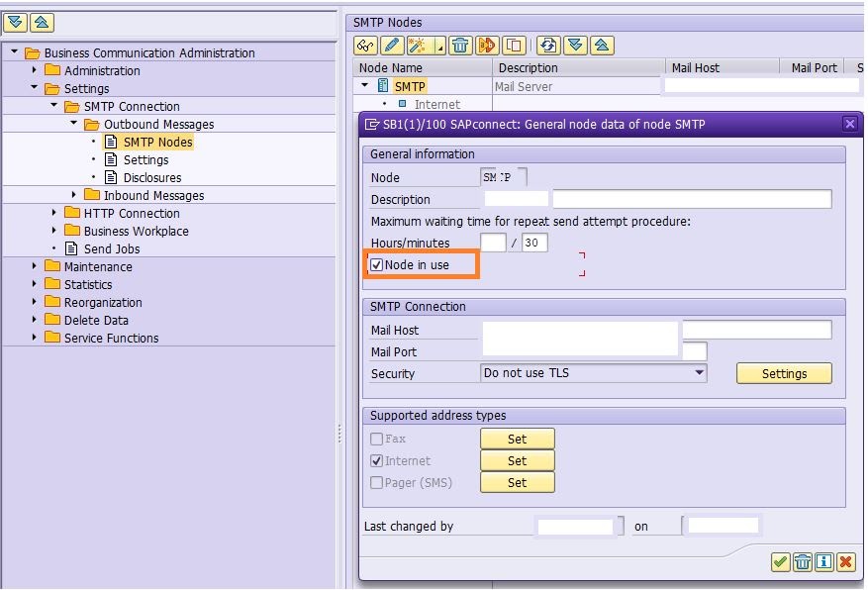Check the Fax address type checkbox
This screenshot has width=868, height=590.
point(379,439)
